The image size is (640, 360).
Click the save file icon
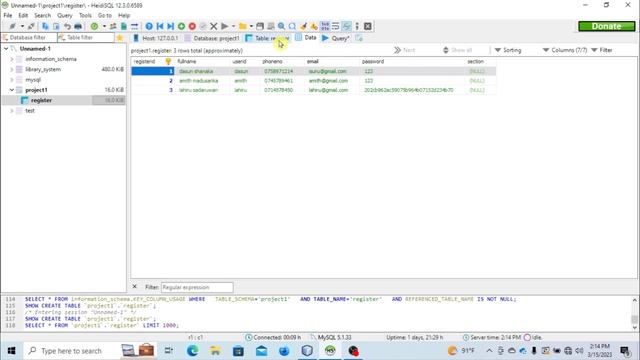pyautogui.click(x=260, y=26)
